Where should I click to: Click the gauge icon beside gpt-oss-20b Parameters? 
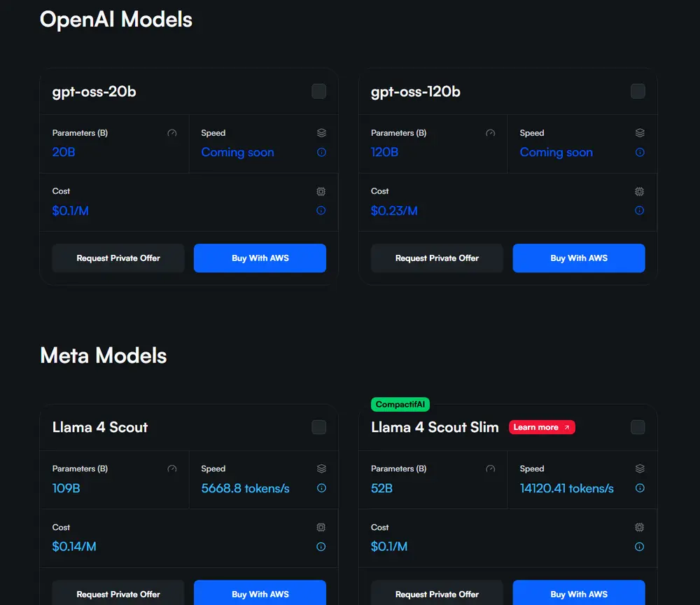click(172, 133)
